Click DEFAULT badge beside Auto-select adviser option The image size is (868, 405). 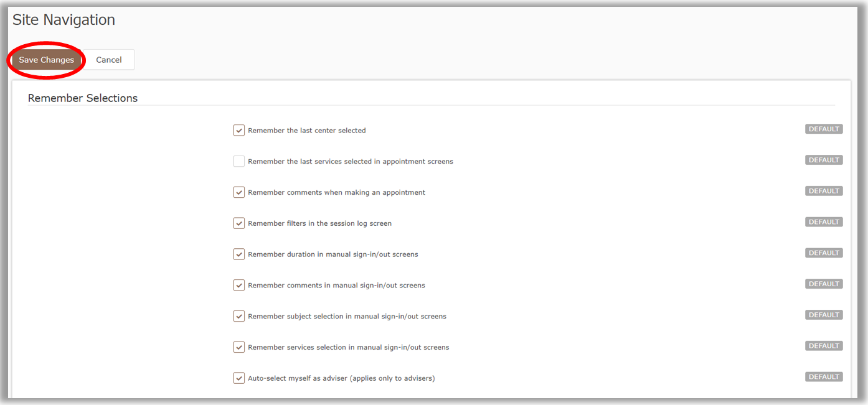[824, 377]
